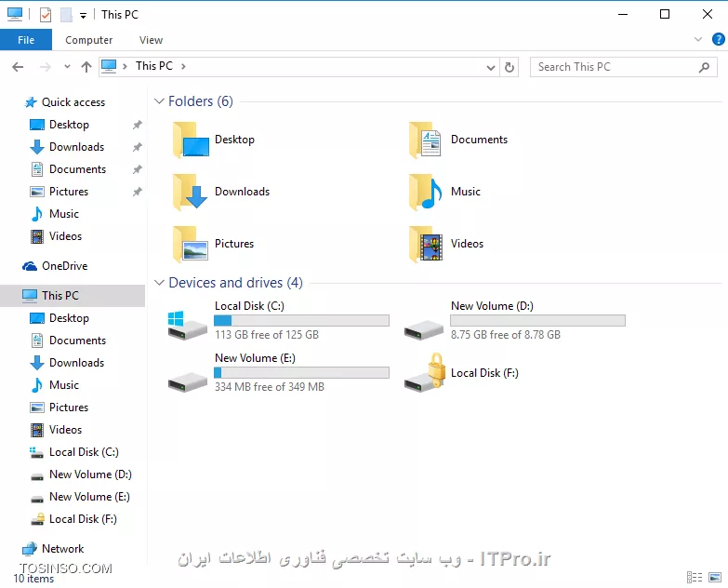Click the New Volume (E:) usage bar
728x588 pixels.
point(302,372)
